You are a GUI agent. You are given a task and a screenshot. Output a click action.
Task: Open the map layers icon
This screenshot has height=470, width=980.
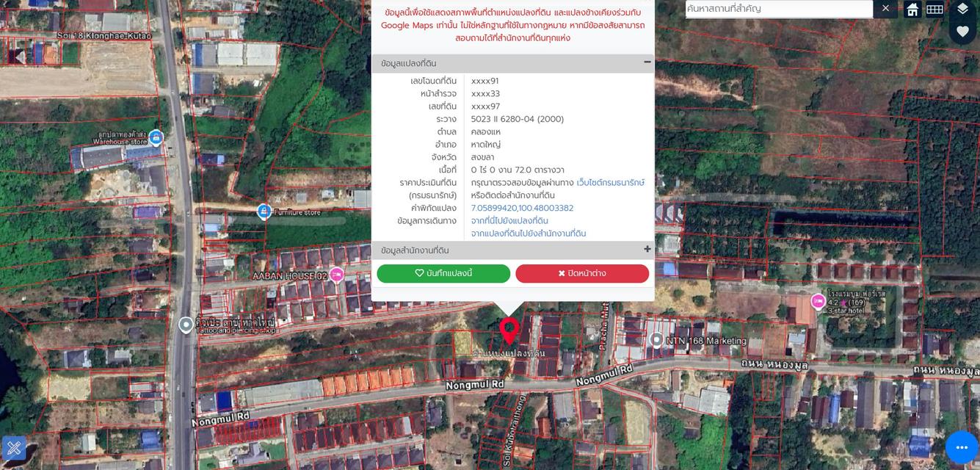click(962, 9)
